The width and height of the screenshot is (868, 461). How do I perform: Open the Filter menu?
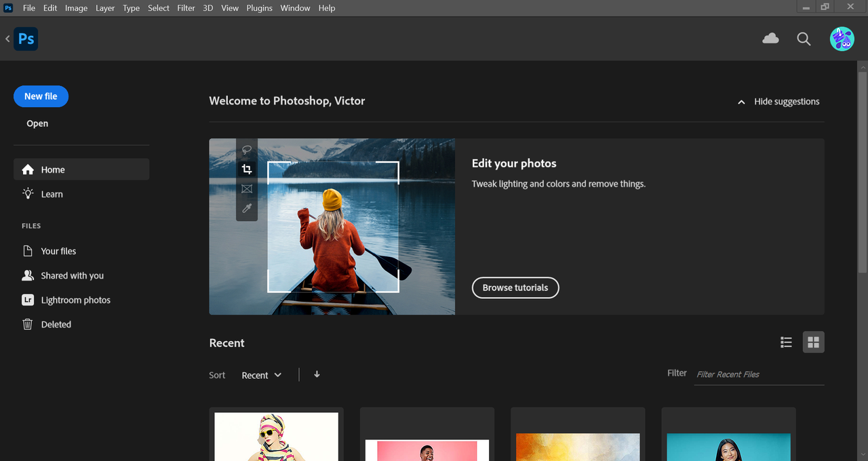click(x=186, y=8)
